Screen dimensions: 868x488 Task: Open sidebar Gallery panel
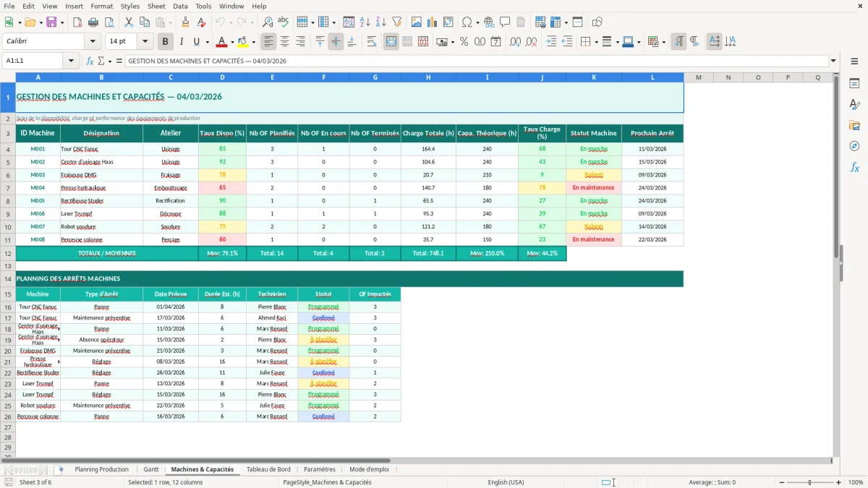(854, 126)
